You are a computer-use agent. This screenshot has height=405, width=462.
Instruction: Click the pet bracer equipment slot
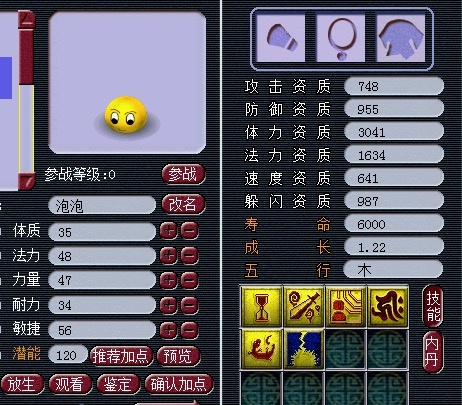point(281,38)
